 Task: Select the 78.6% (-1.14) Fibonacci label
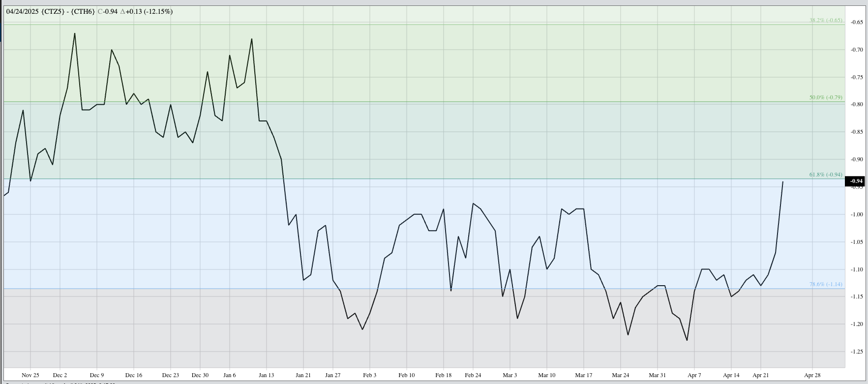(x=825, y=285)
